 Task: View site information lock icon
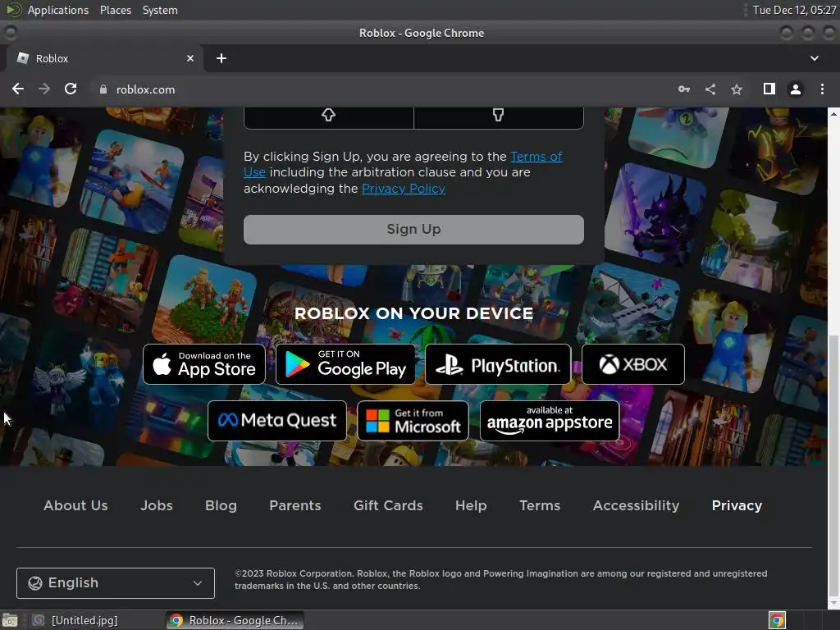click(x=103, y=89)
